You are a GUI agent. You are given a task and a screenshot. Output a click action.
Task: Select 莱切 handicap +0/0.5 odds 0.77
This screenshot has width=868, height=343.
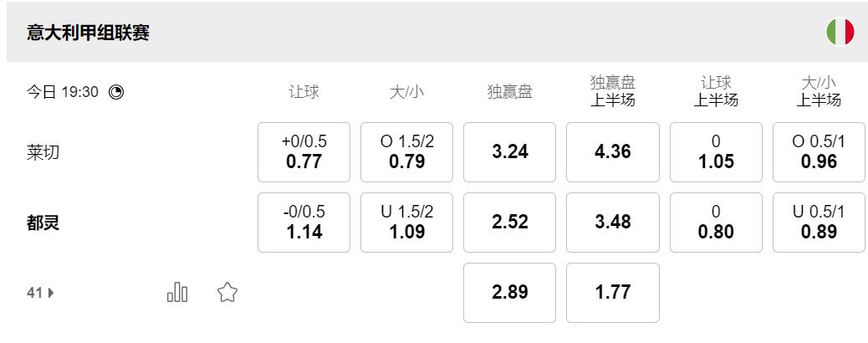304,152
